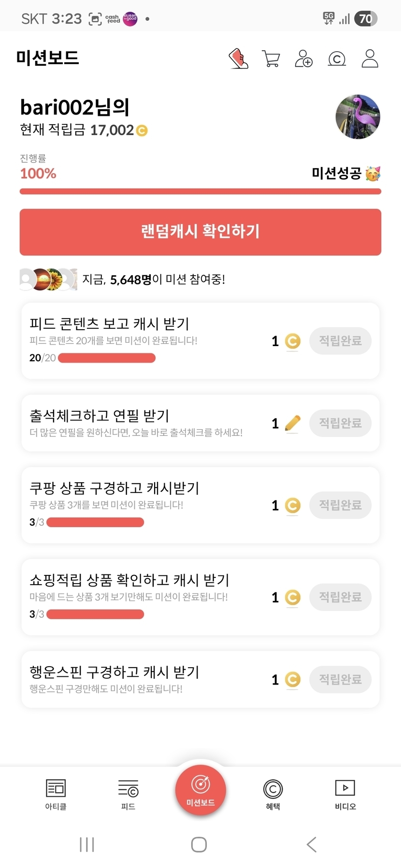The image size is (401, 868).
Task: Open the cash coin icon in header
Action: click(x=337, y=58)
